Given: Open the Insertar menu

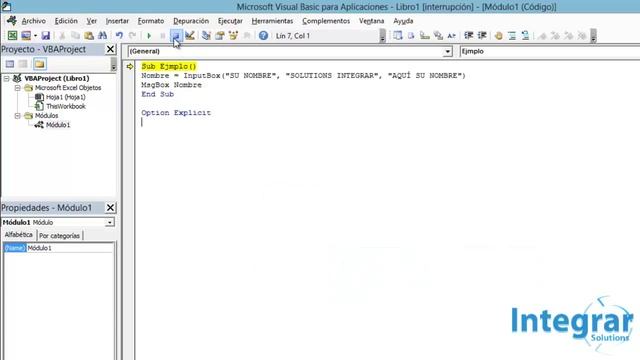Looking at the screenshot, I should [117, 21].
